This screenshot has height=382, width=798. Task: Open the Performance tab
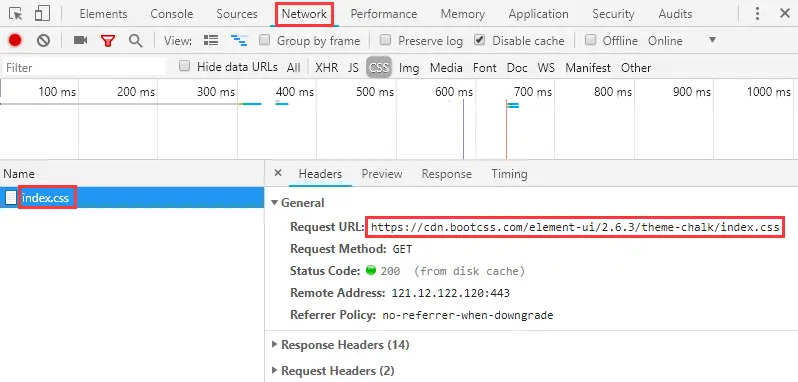[x=384, y=14]
